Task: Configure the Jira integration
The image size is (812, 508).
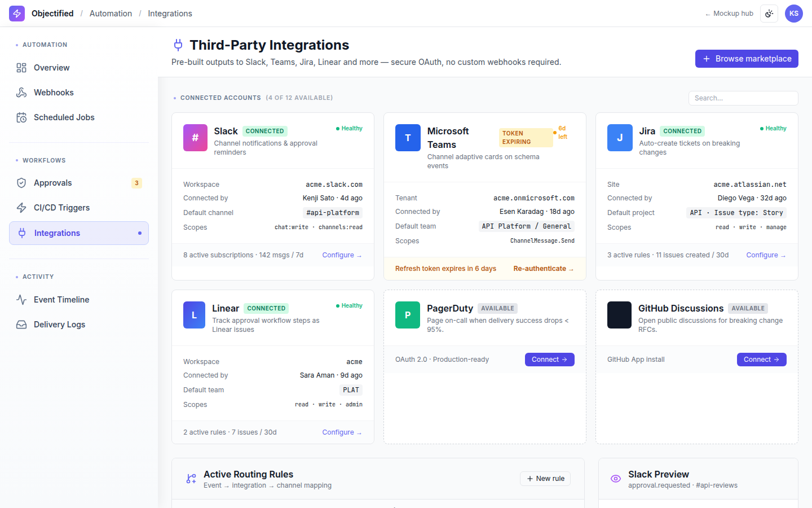Action: click(x=766, y=255)
